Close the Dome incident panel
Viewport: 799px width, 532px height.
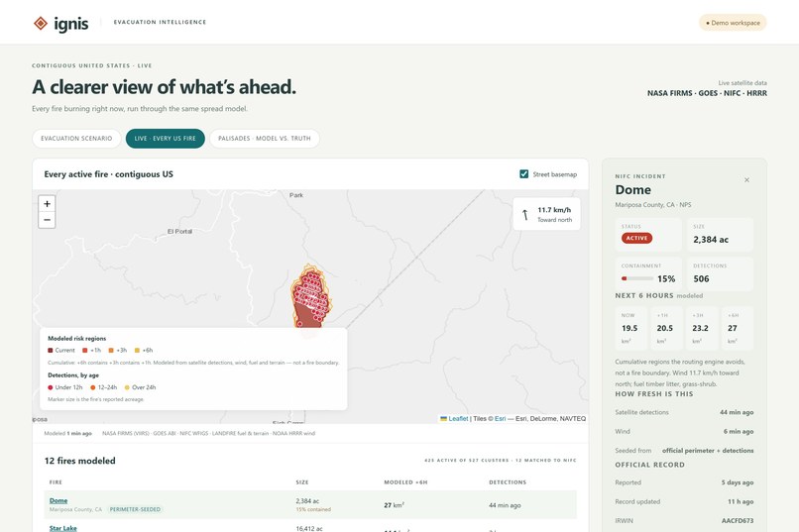pyautogui.click(x=746, y=179)
